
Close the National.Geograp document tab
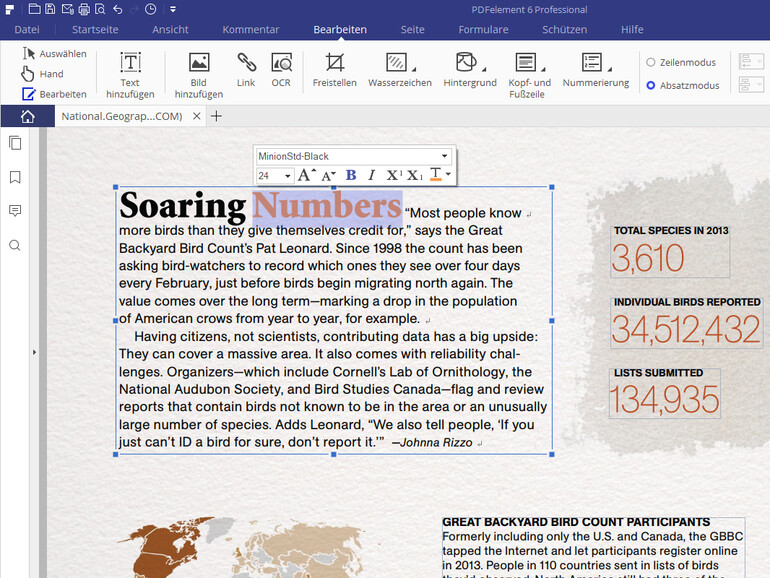[197, 116]
